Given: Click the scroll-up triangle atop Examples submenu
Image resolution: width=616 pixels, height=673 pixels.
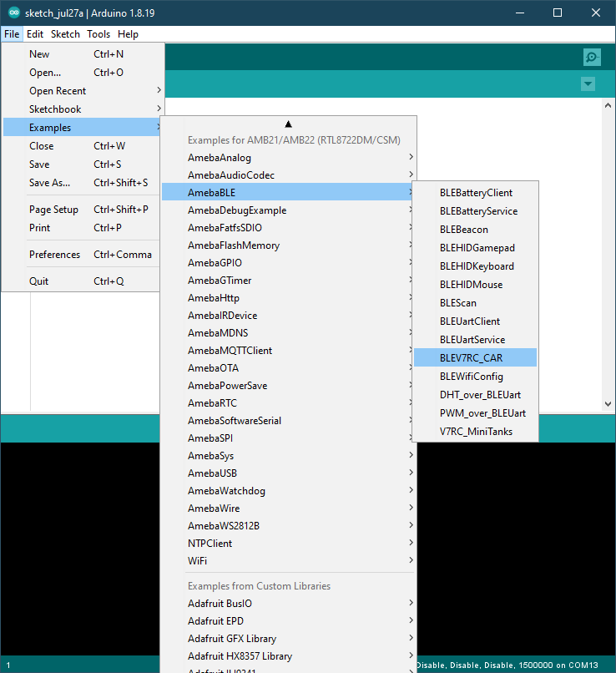Looking at the screenshot, I should coord(288,124).
